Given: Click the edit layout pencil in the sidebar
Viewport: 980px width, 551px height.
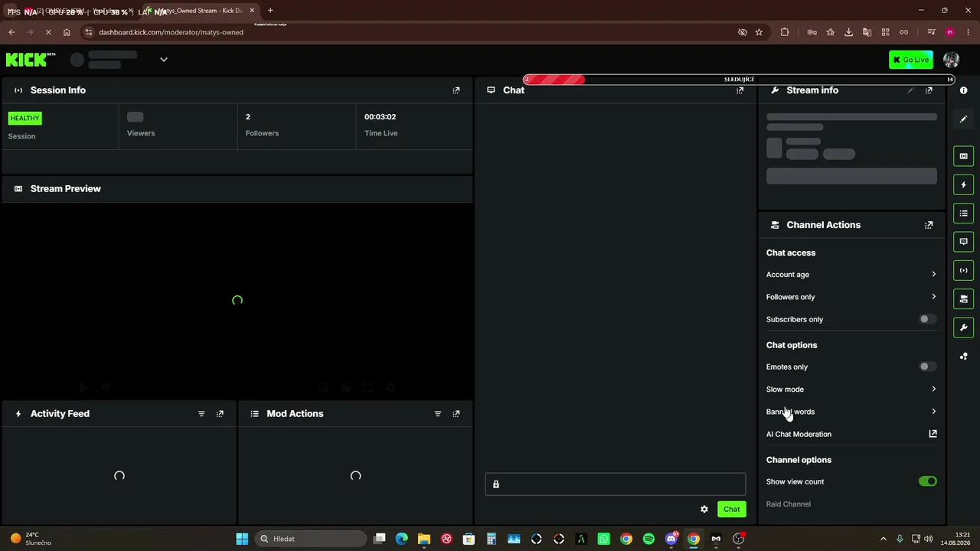Looking at the screenshot, I should pyautogui.click(x=964, y=119).
